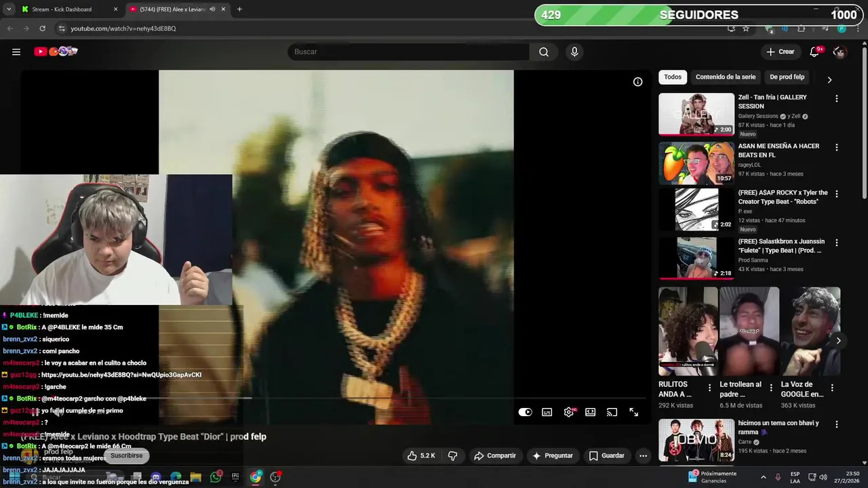Screen dimensions: 868x488
Task: Open La Voz de GOOGLE short
Action: (x=810, y=331)
